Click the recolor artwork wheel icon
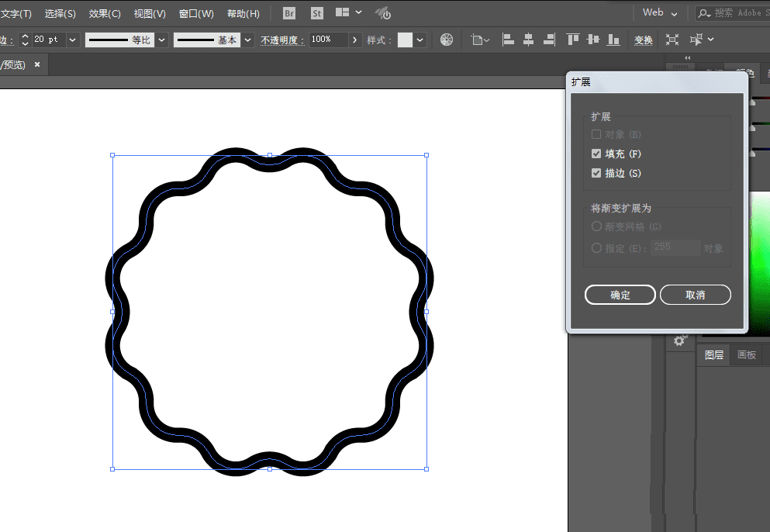The height and width of the screenshot is (532, 770). (447, 40)
